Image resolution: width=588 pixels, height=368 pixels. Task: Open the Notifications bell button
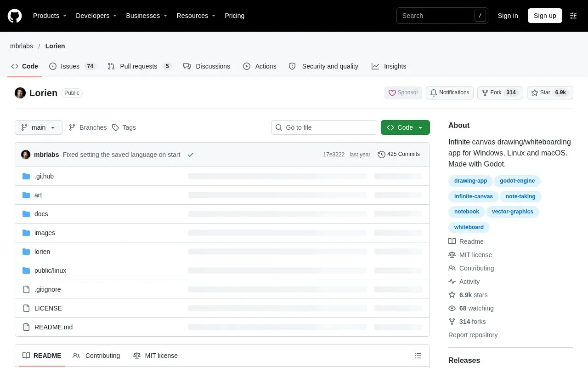coord(450,93)
